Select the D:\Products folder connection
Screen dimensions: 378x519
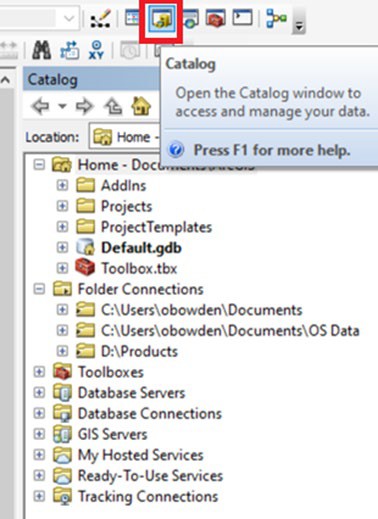click(139, 351)
